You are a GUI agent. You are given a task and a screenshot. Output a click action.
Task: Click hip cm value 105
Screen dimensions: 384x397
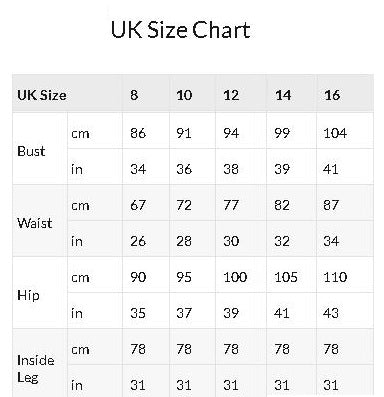(x=286, y=277)
